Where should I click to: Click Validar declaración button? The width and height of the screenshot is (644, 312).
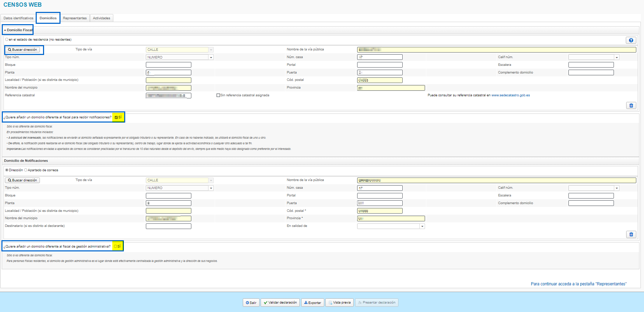point(280,303)
